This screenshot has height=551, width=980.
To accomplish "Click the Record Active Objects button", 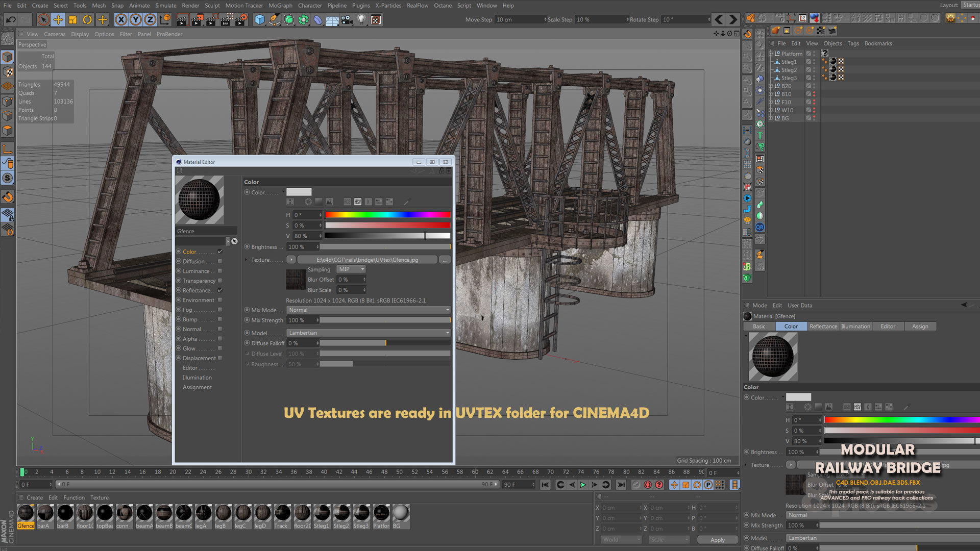I will click(636, 485).
